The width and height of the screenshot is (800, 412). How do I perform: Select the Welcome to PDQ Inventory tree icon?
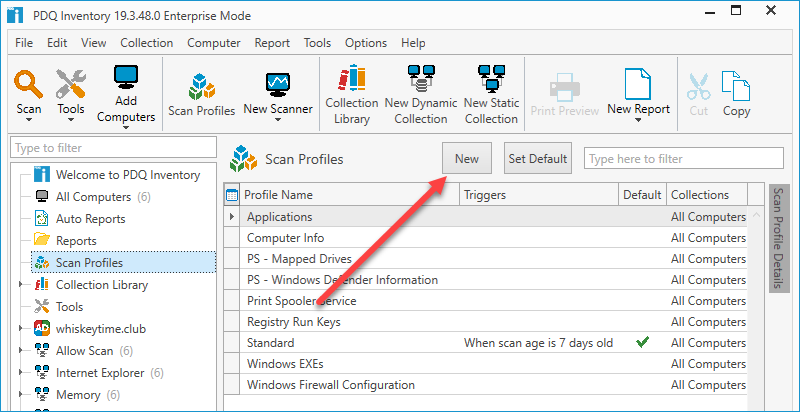point(42,174)
